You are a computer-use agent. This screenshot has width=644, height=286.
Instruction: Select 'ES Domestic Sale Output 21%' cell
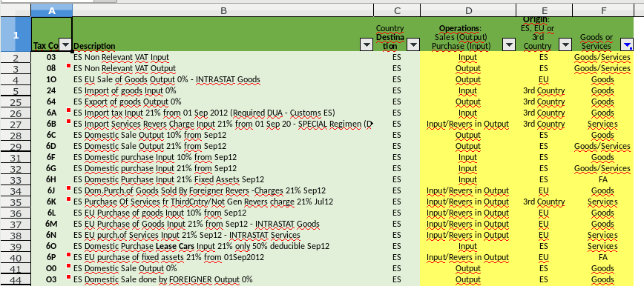[223, 146]
